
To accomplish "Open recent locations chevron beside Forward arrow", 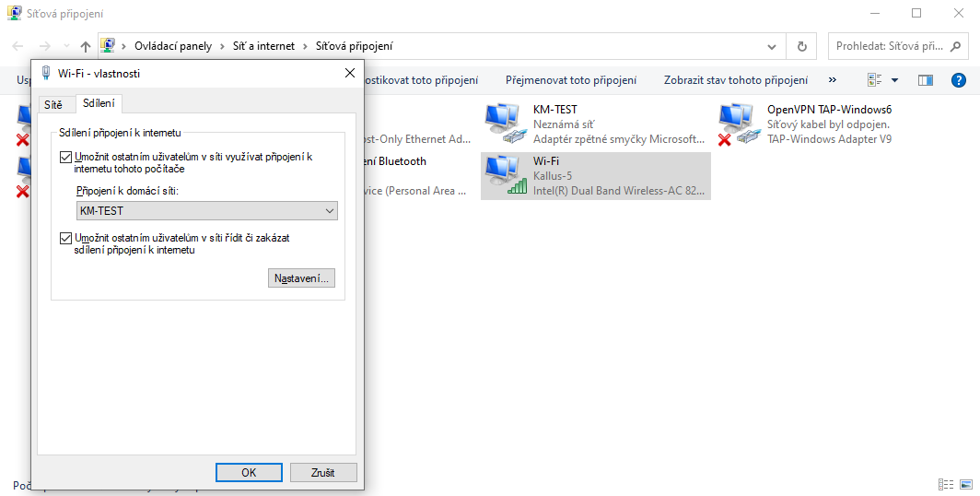I will pyautogui.click(x=66, y=46).
